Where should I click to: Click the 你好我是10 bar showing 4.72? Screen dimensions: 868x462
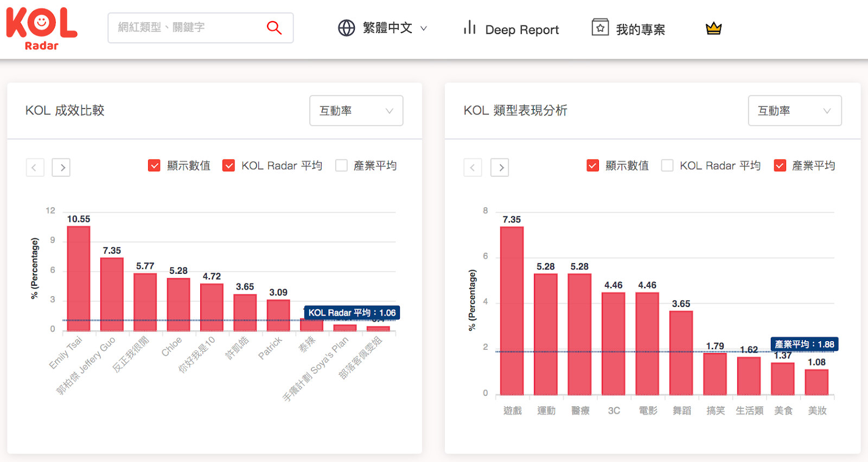[x=212, y=307]
